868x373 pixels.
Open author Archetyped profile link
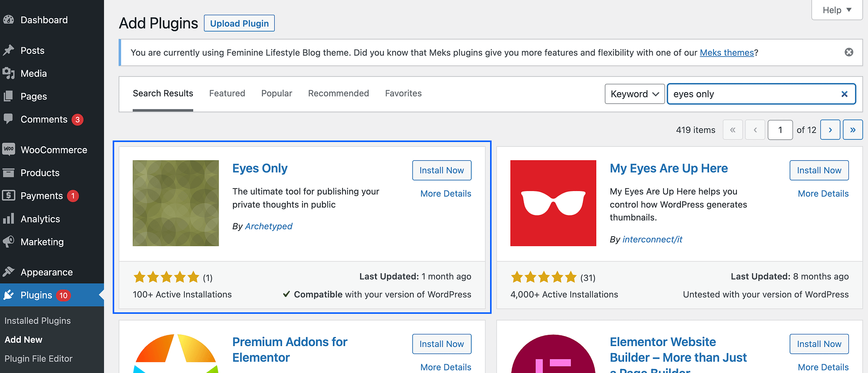(269, 226)
